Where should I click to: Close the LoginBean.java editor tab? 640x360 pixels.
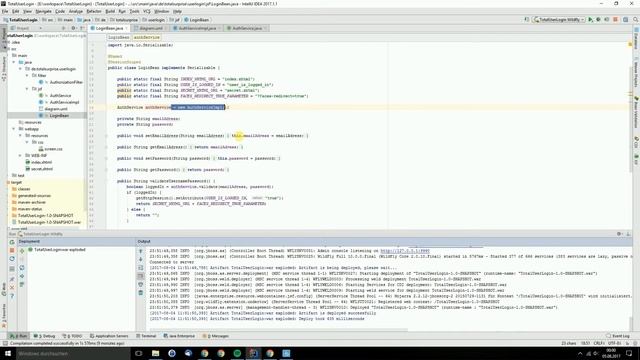[126, 28]
